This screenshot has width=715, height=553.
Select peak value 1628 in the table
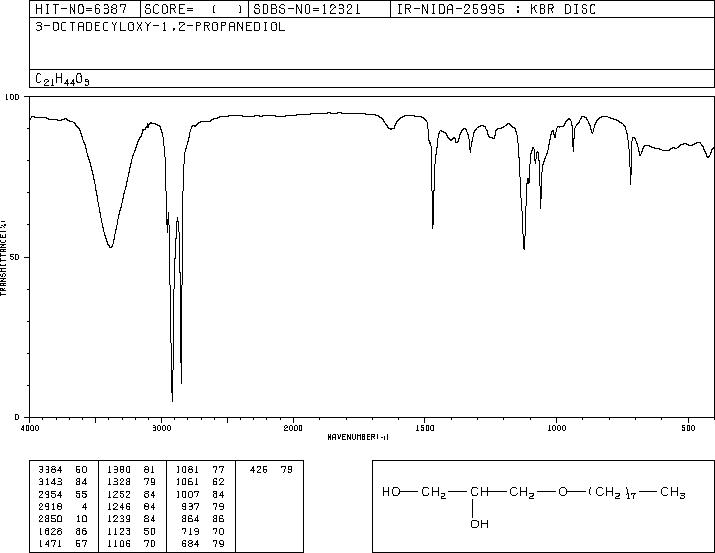(x=50, y=532)
